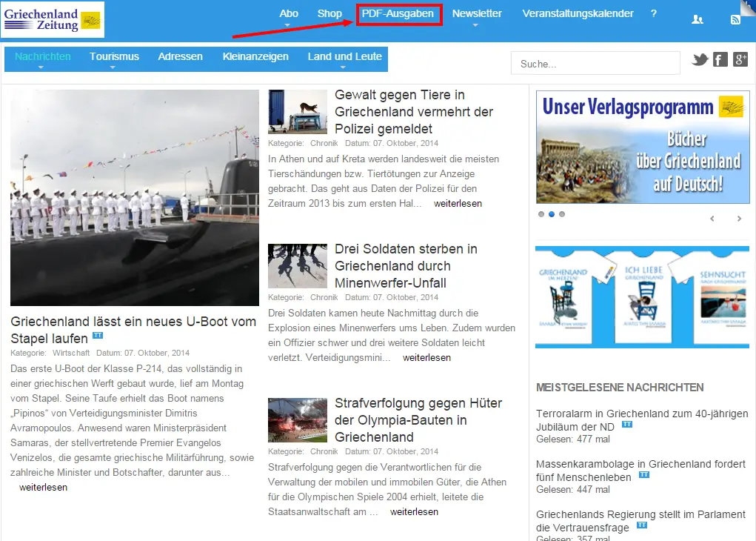Click badge icon after Massenkarambolage headline
This screenshot has height=541, width=756.
coord(644,475)
